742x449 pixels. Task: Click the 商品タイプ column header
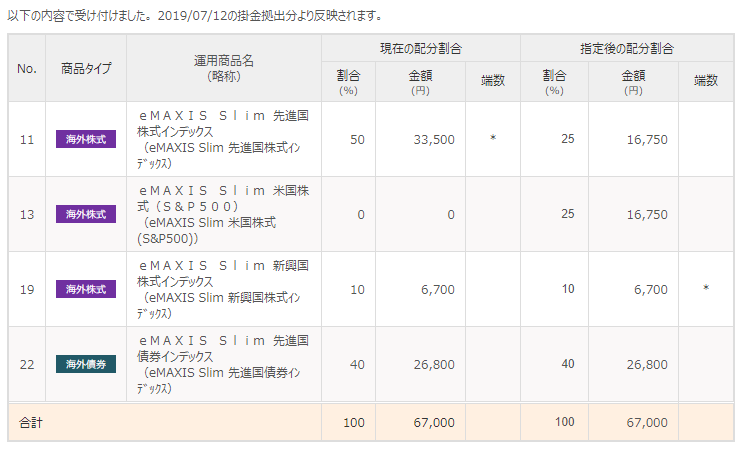point(86,69)
